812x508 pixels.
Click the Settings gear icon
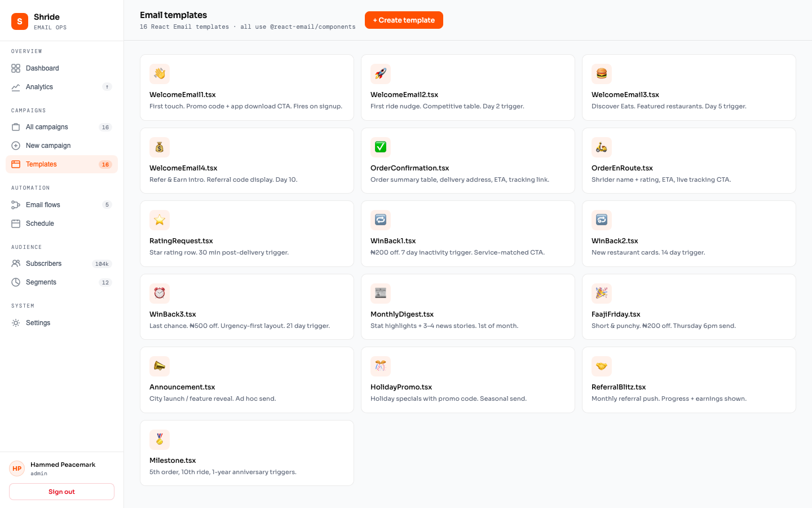click(x=16, y=322)
